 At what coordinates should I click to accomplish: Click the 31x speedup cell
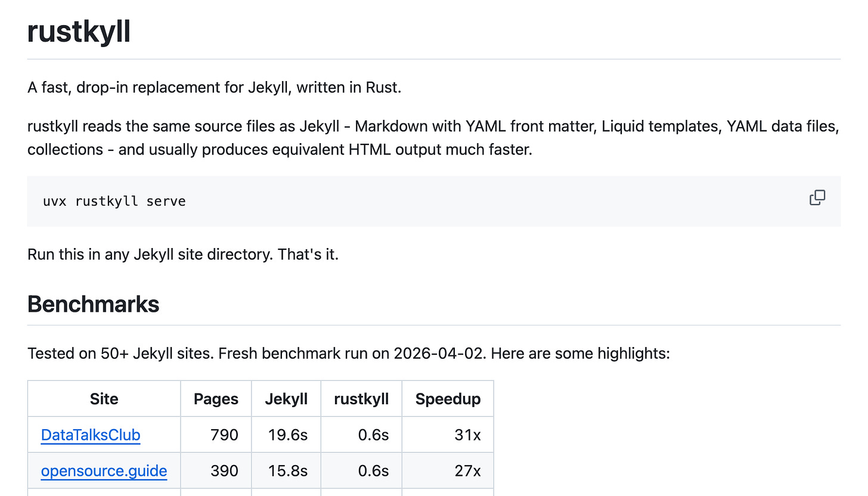click(448, 435)
